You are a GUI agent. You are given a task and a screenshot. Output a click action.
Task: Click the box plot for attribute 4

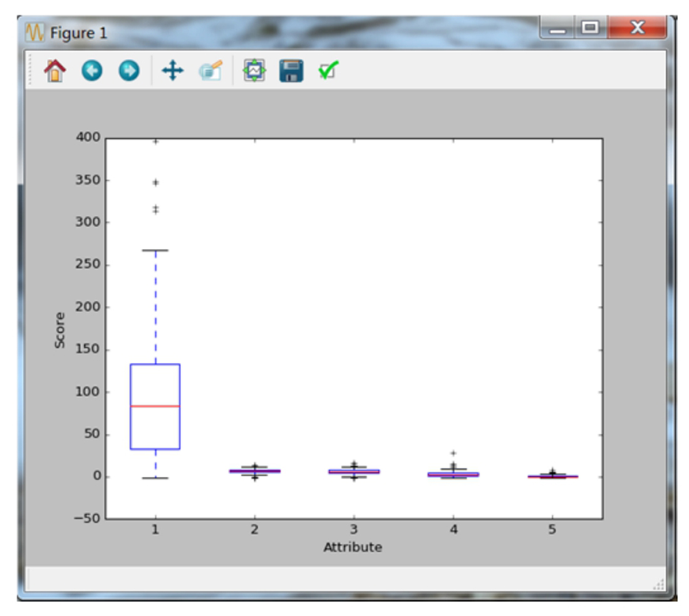[453, 474]
